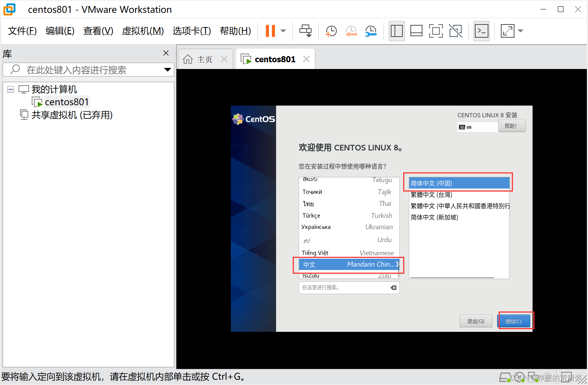Select centos801 in the library tree
This screenshot has width=588, height=385.
point(66,102)
